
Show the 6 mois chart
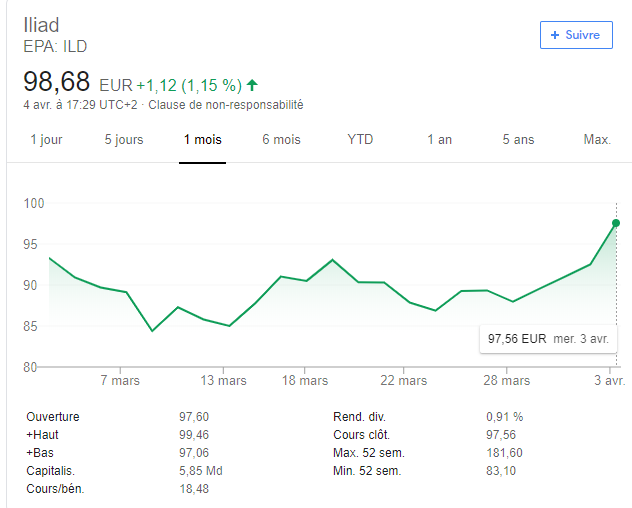point(281,140)
